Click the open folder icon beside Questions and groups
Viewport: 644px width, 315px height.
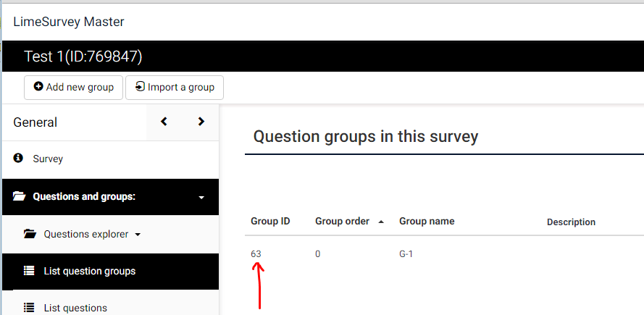(x=19, y=196)
